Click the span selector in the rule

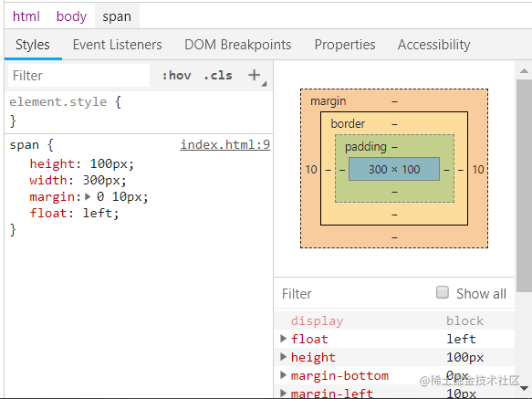(24, 145)
